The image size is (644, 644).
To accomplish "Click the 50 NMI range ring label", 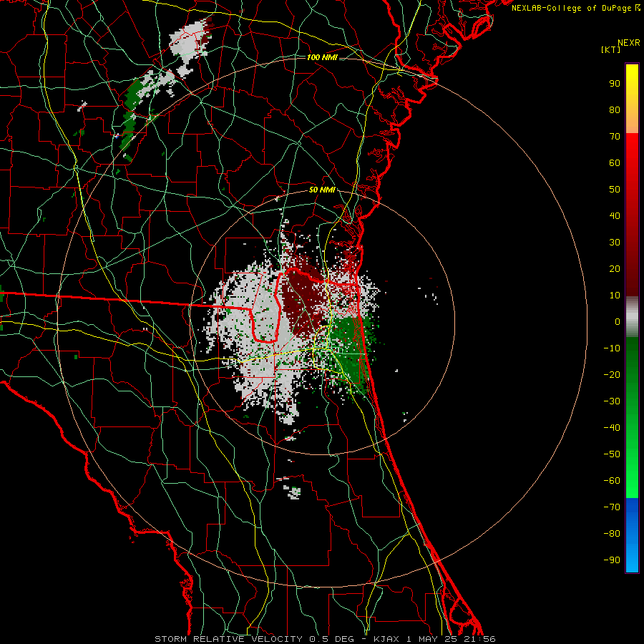I will (322, 190).
